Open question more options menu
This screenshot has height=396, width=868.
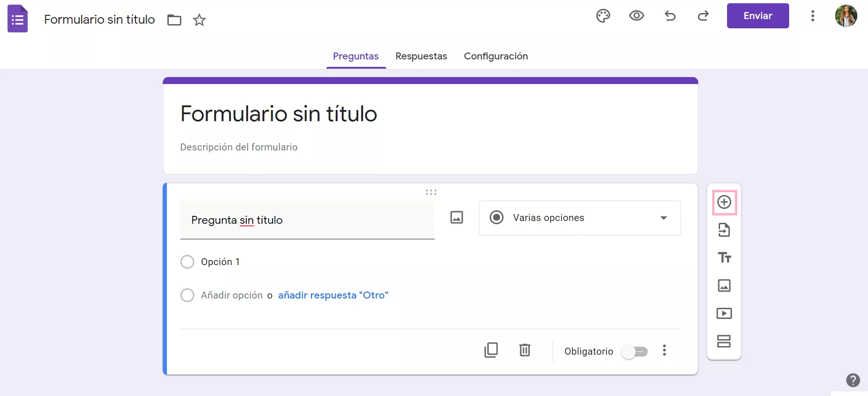(x=664, y=350)
